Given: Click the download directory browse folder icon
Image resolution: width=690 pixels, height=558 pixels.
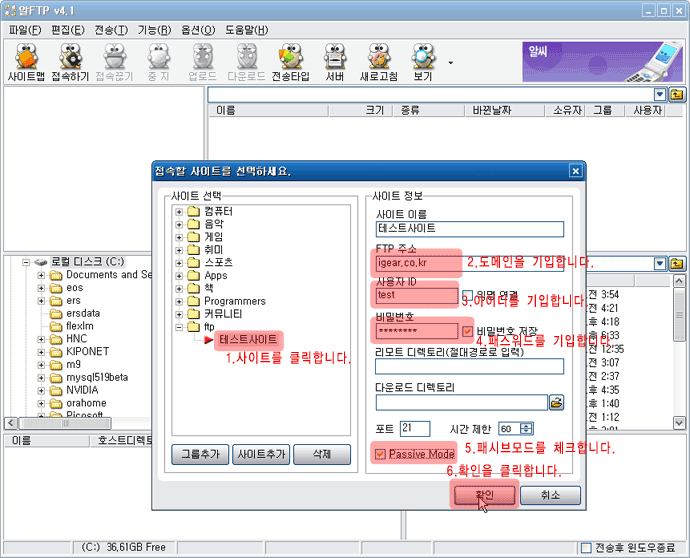Looking at the screenshot, I should [557, 402].
